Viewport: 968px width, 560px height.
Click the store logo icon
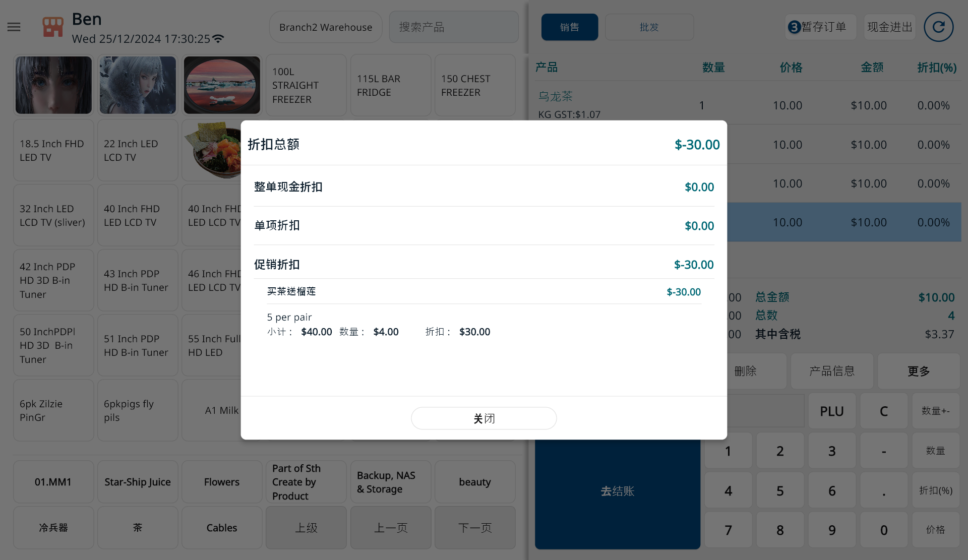pyautogui.click(x=53, y=27)
